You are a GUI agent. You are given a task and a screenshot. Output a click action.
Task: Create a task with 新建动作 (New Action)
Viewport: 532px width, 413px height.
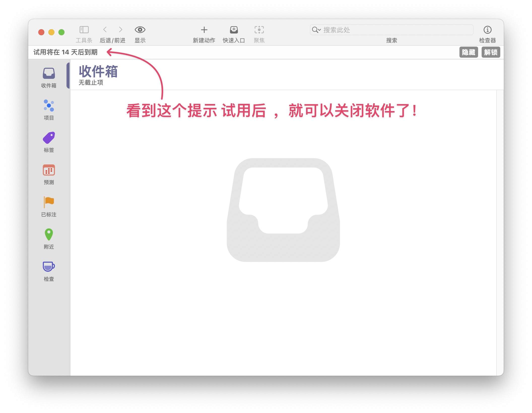coord(204,30)
